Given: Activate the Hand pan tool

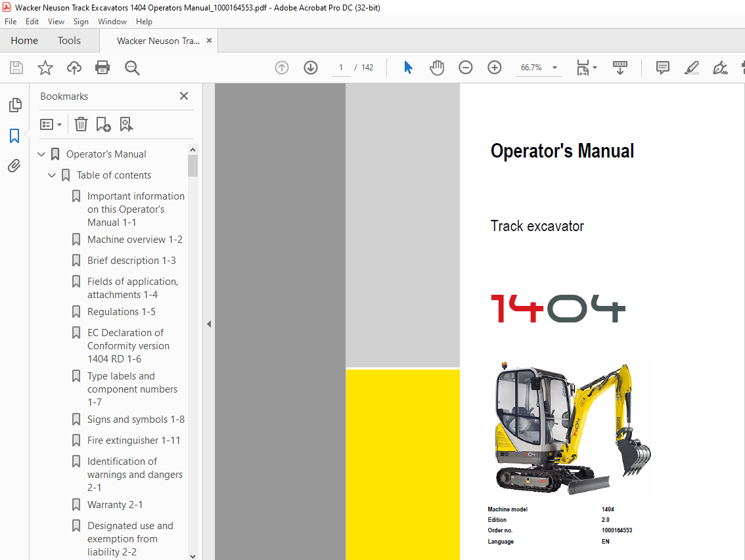Looking at the screenshot, I should [437, 68].
